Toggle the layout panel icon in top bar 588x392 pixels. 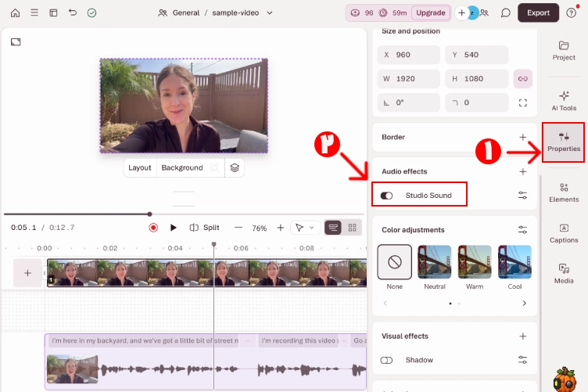pos(54,13)
